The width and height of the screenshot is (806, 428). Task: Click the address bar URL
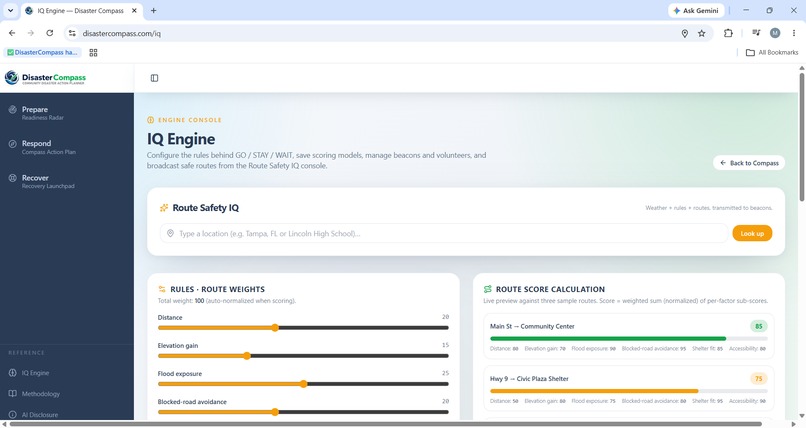click(122, 33)
